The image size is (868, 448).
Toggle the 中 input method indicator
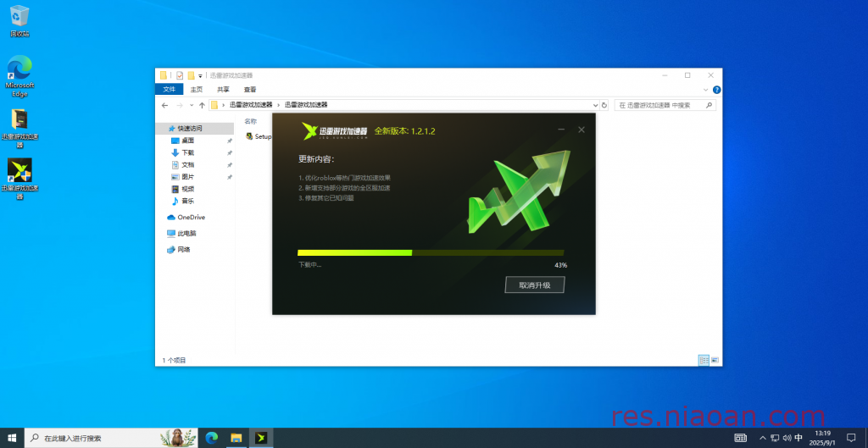(798, 438)
